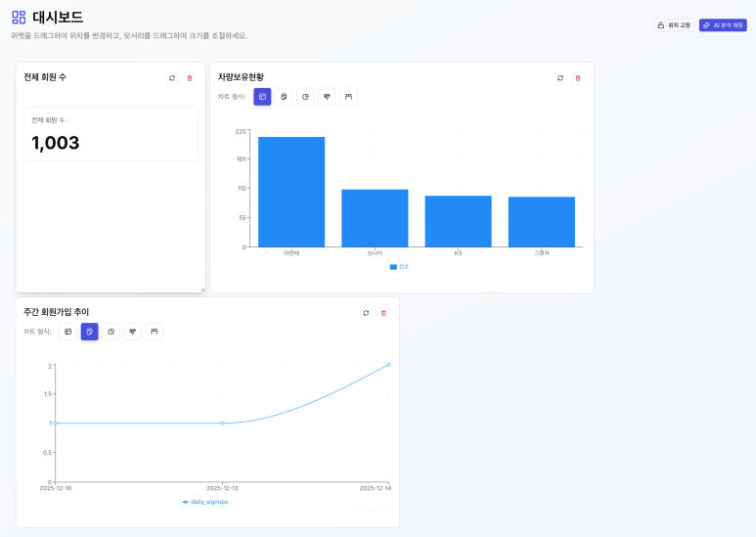Image resolution: width=756 pixels, height=537 pixels.
Task: Select last chart type icon in 차량보유현황
Action: 348,97
